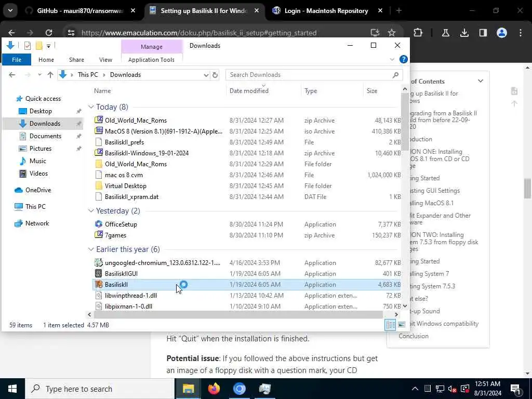
Task: Select the libwinpthread-1.dll file icon
Action: pyautogui.click(x=98, y=295)
